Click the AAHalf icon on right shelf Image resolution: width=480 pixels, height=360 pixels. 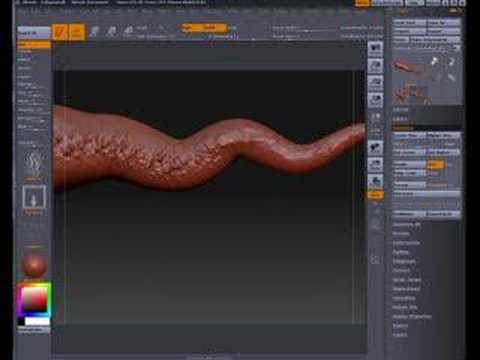(376, 100)
